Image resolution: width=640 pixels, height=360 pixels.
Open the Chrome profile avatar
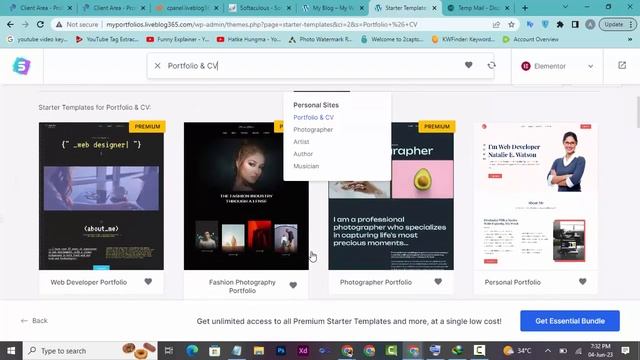click(590, 24)
